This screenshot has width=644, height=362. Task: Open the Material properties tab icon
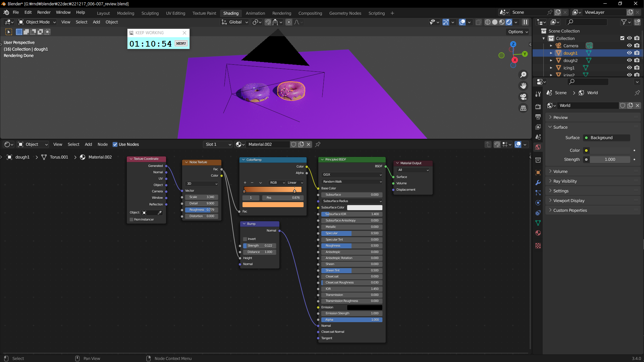[x=538, y=233]
